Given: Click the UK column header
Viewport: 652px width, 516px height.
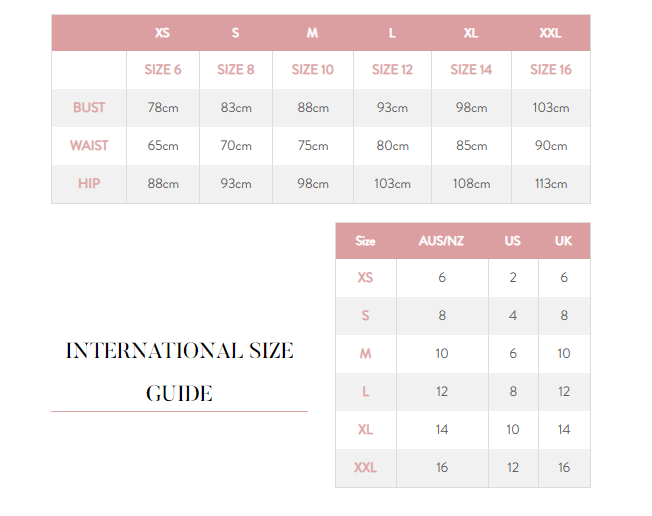Looking at the screenshot, I should click(x=564, y=241).
